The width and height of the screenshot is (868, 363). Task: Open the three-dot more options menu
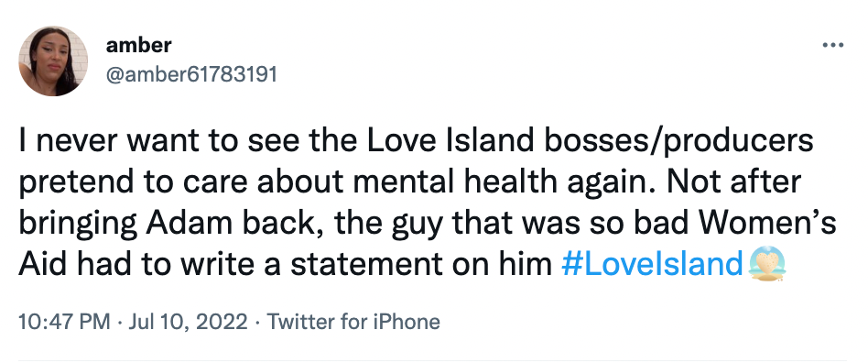832,45
